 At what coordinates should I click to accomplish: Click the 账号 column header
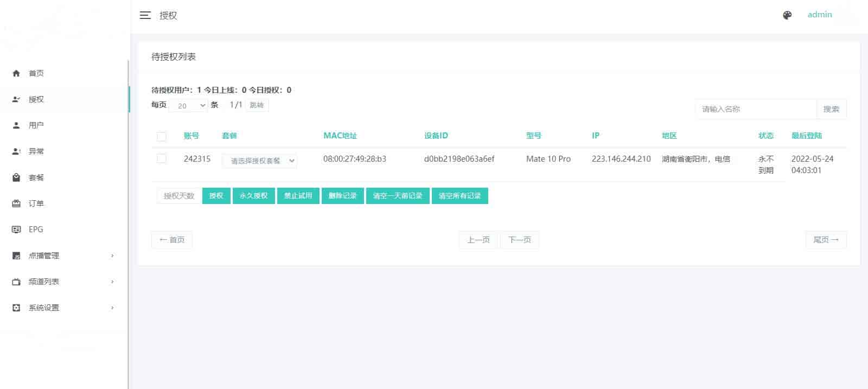pyautogui.click(x=192, y=136)
